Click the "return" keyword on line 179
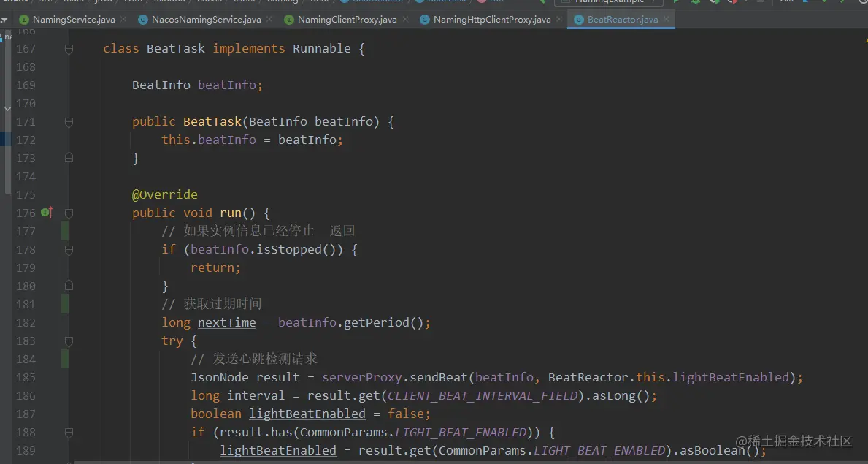The image size is (868, 464). 212,267
